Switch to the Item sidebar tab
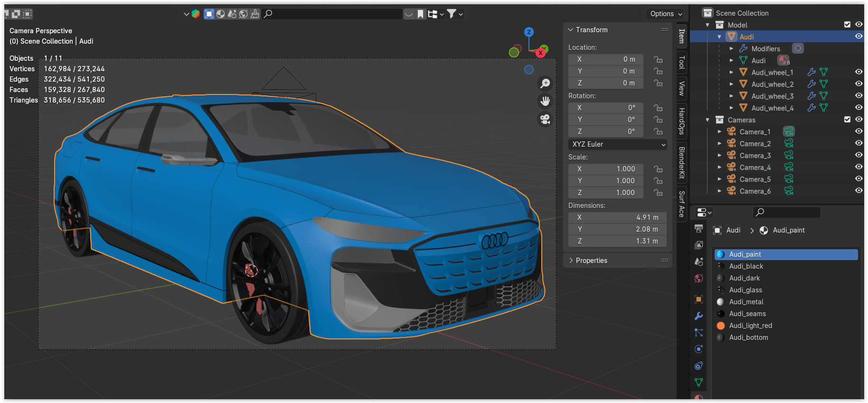Image resolution: width=868 pixels, height=403 pixels. (682, 36)
